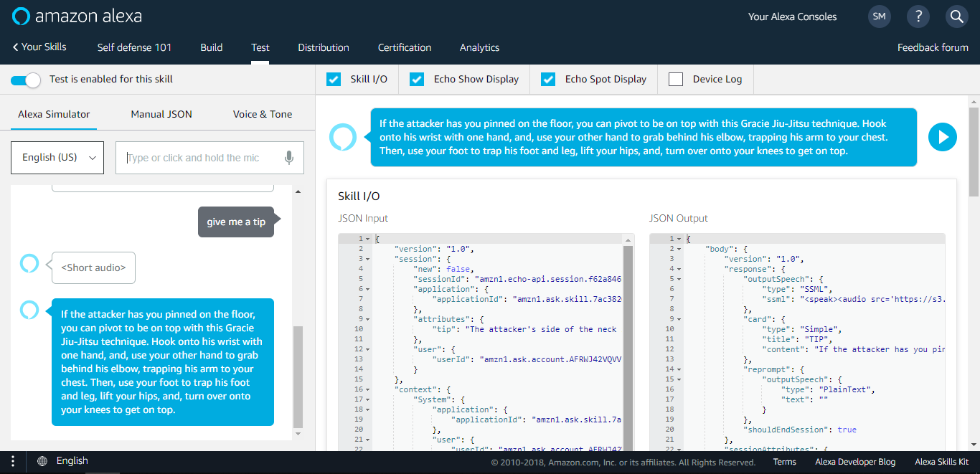Select the Alexa Simulator tab
Screen dimensions: 980x474
[x=54, y=114]
